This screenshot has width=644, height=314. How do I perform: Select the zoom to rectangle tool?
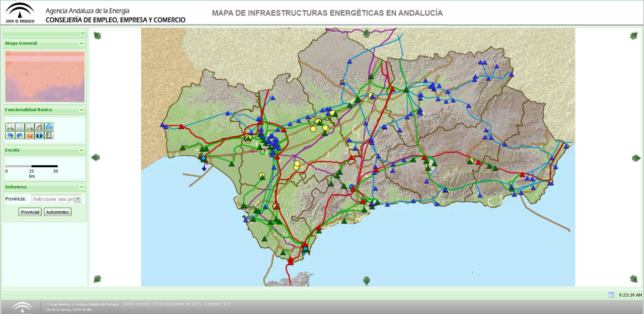20,127
